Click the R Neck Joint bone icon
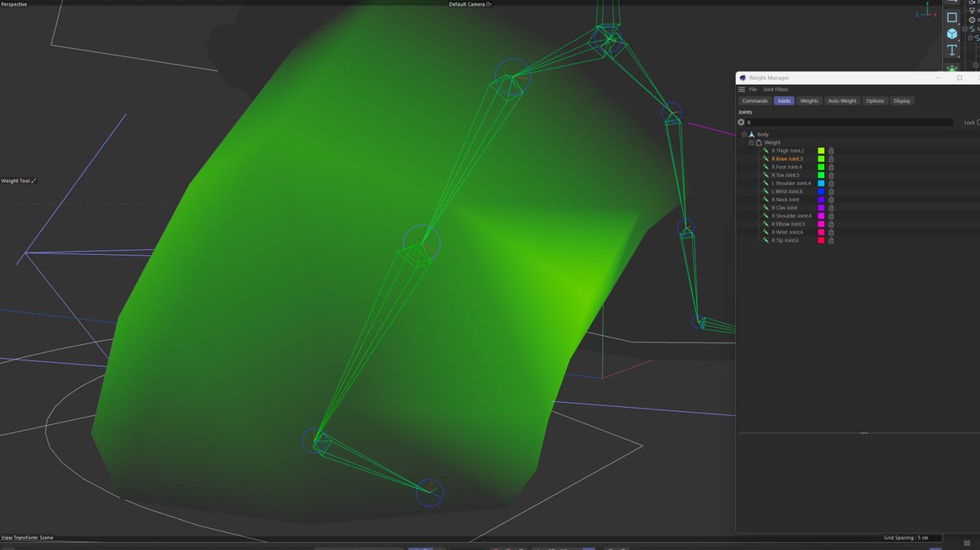 [x=766, y=199]
